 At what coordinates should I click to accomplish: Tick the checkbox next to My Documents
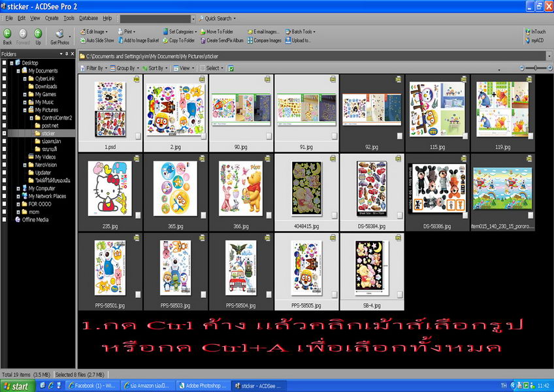point(4,71)
